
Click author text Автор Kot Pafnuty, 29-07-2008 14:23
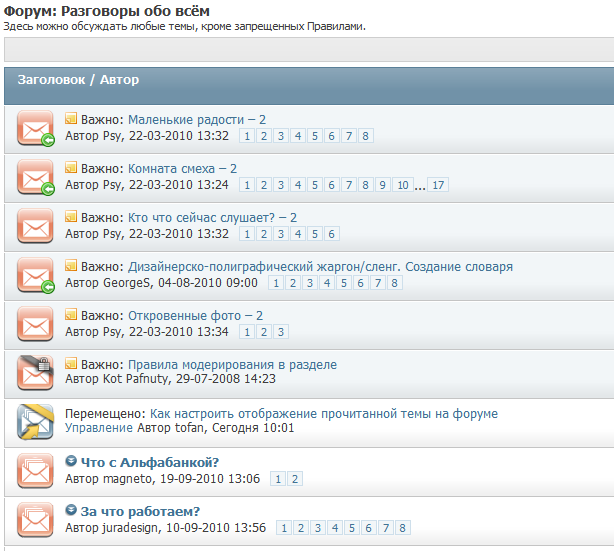[170, 379]
